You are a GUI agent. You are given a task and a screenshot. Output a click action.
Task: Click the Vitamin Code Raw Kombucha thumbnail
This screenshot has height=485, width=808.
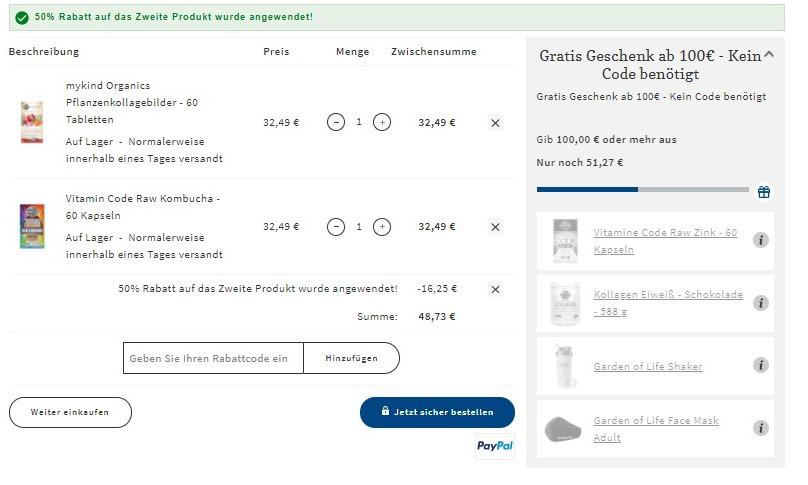pyautogui.click(x=32, y=226)
